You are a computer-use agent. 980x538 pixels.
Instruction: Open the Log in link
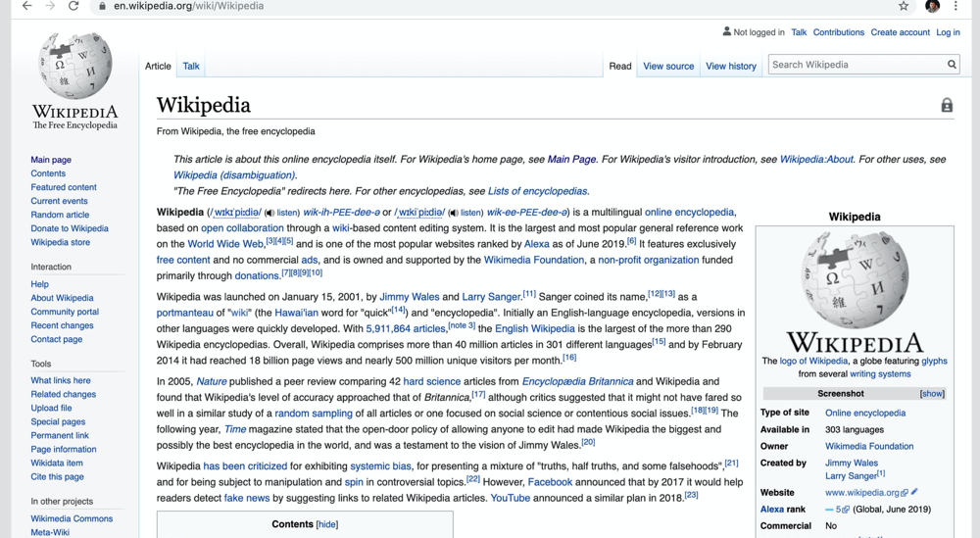click(x=948, y=32)
